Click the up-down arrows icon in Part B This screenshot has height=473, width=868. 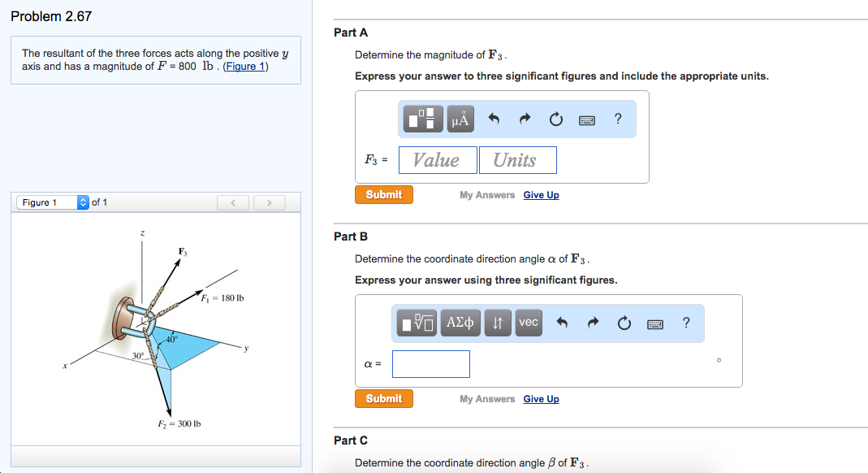click(x=497, y=323)
